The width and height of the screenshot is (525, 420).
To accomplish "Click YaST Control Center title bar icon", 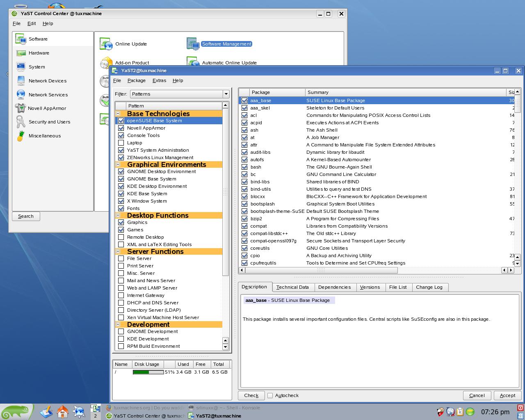I will pyautogui.click(x=15, y=13).
